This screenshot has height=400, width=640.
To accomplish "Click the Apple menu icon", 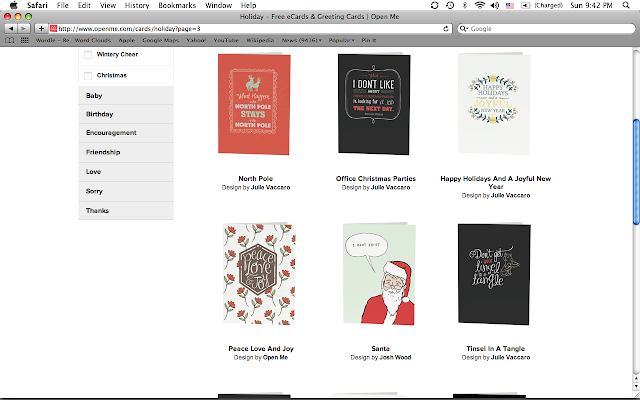I will (x=14, y=5).
